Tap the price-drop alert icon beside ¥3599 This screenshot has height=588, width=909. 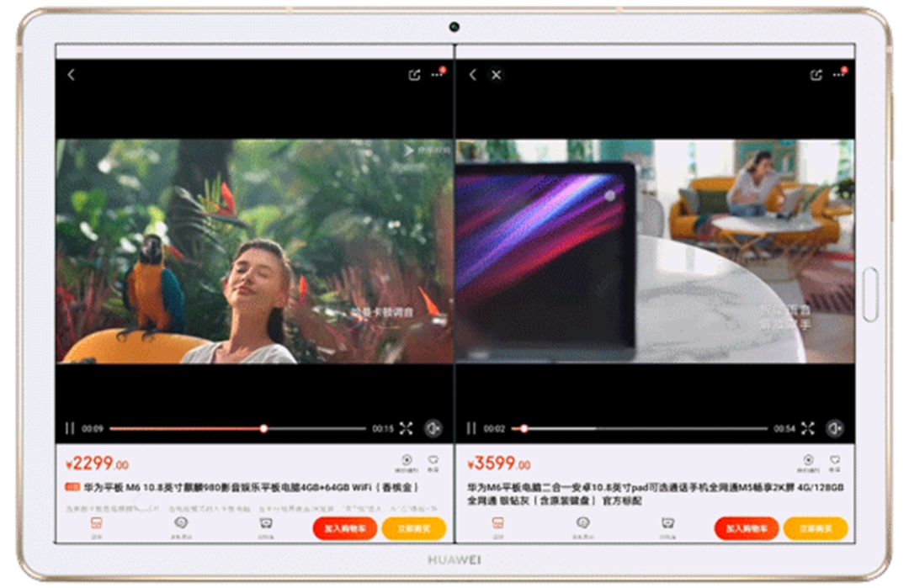808,463
